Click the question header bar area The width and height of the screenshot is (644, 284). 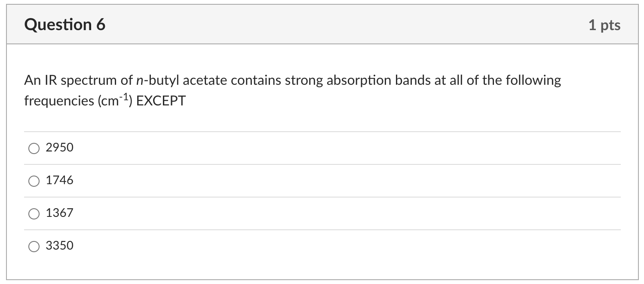(x=322, y=25)
